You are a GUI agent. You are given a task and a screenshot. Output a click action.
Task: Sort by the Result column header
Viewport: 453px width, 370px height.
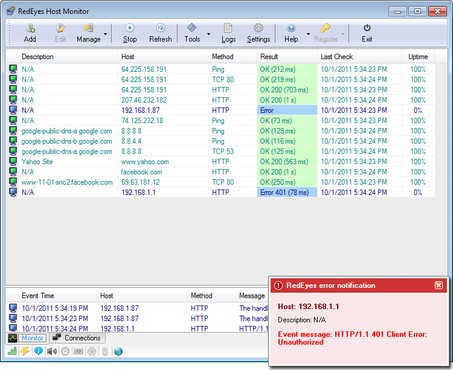(287, 57)
